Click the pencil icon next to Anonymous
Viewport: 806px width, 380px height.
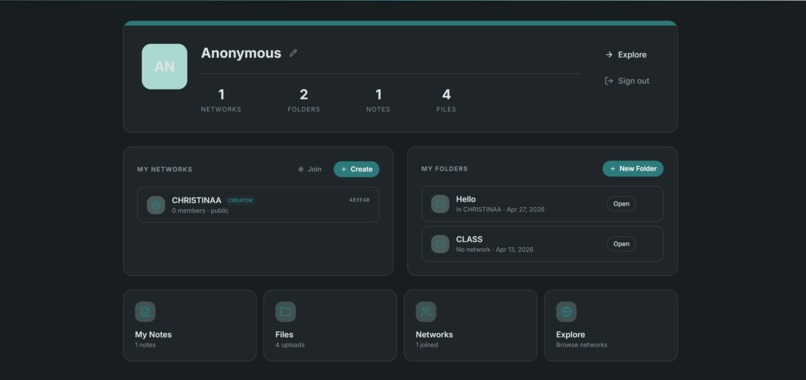(x=293, y=53)
